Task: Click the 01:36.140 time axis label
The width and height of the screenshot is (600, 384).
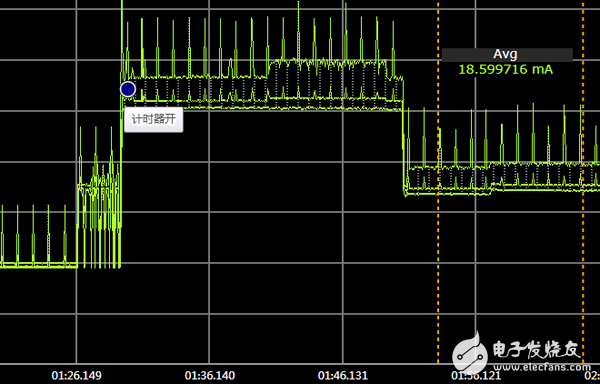Action: pyautogui.click(x=210, y=376)
